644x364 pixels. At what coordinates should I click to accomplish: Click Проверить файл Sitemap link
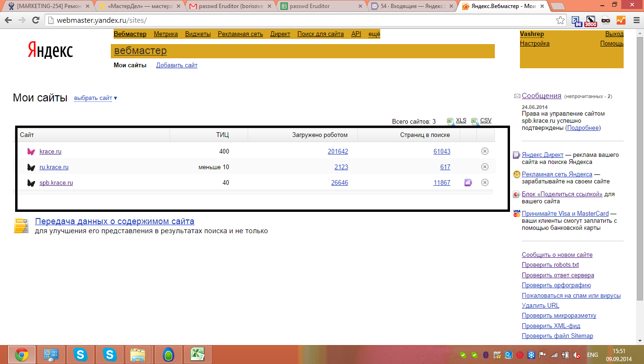[557, 336]
